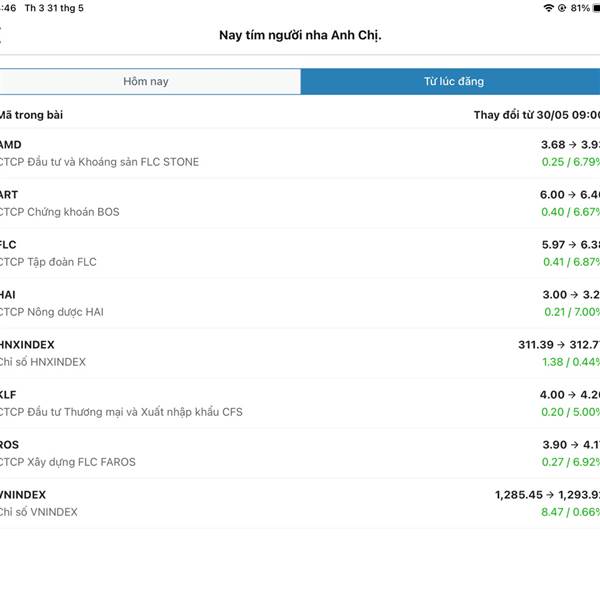Click CTCP Xây dựng FLC FAROS text
600x600 pixels.
click(x=68, y=462)
